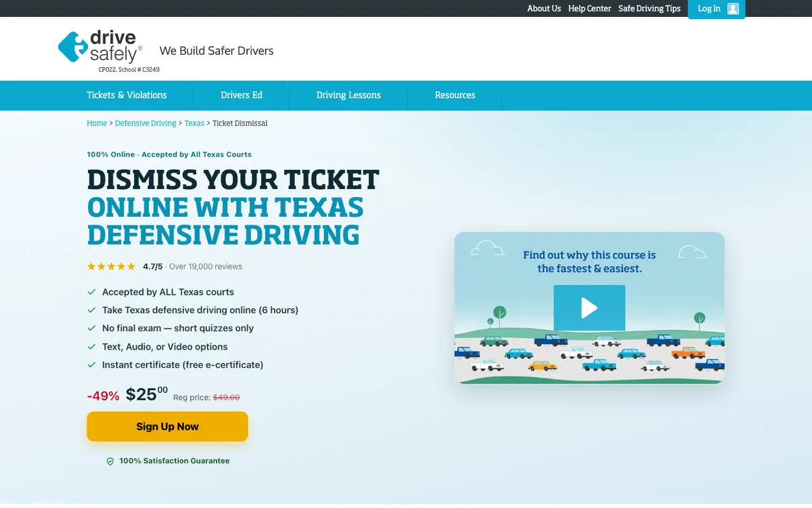
Task: Open the Help Center link
Action: 589,9
